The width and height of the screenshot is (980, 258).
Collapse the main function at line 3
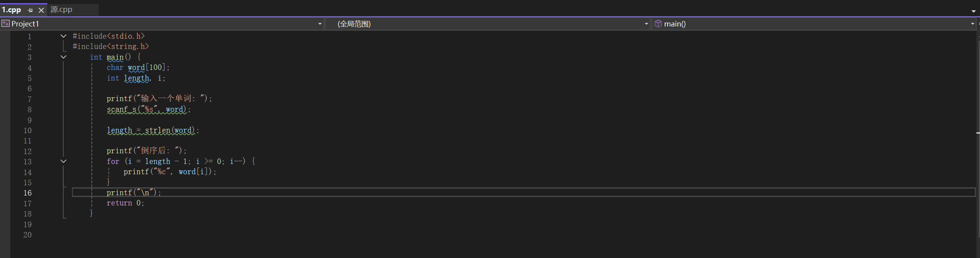[63, 57]
